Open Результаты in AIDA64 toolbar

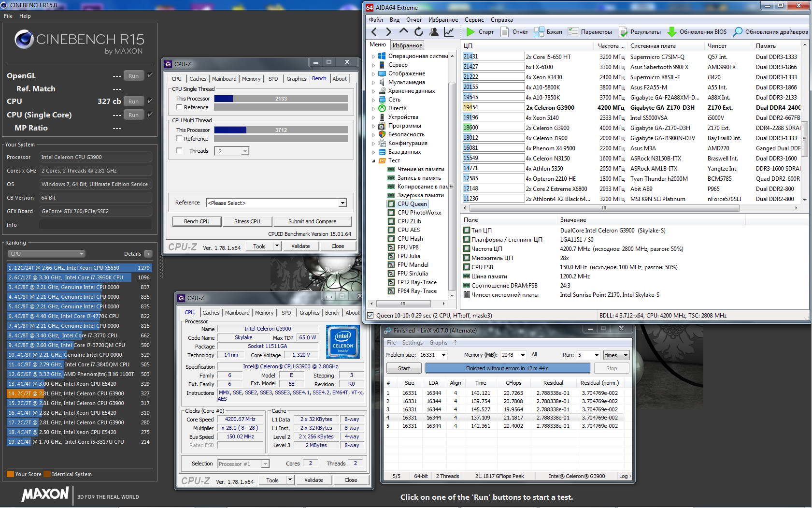pos(640,32)
